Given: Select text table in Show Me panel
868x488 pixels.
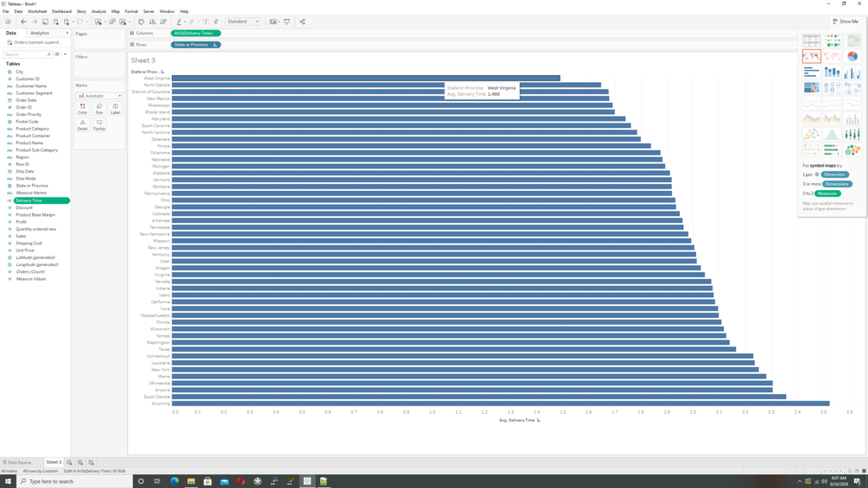Looking at the screenshot, I should 812,41.
